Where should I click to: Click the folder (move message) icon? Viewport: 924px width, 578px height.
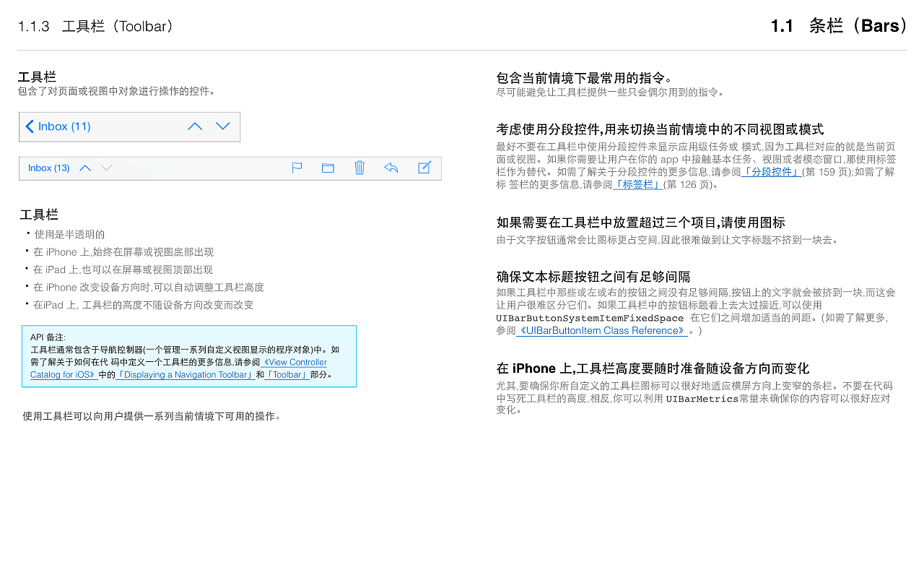(x=328, y=167)
